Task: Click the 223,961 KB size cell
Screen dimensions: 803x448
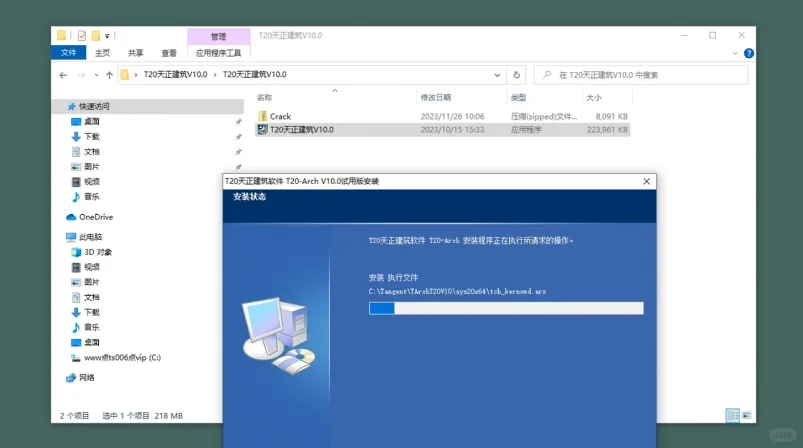Action: pos(607,130)
